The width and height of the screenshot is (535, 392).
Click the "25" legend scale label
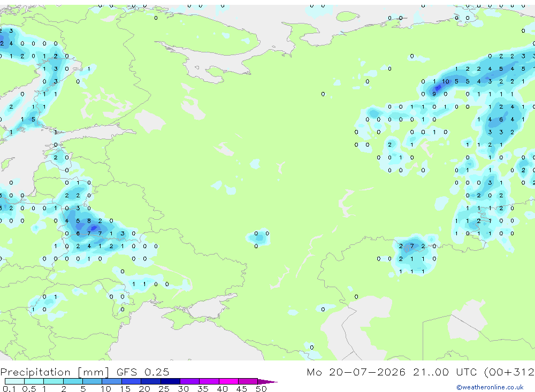164,389
